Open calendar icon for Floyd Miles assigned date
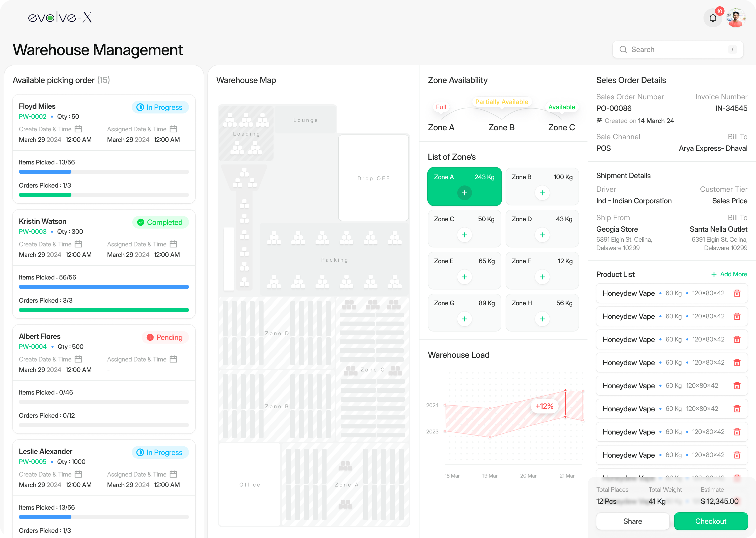The image size is (756, 538). click(x=173, y=129)
